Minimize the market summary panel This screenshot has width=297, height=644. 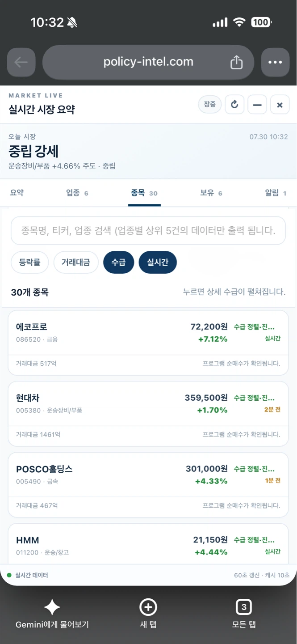pyautogui.click(x=257, y=105)
